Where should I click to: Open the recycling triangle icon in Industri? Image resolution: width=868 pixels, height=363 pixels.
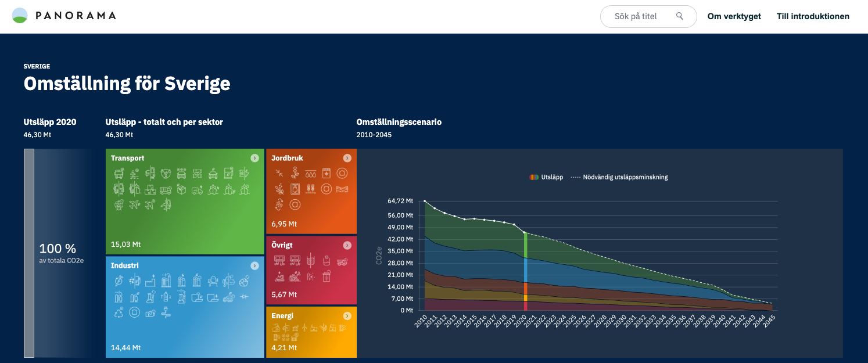pyautogui.click(x=119, y=312)
